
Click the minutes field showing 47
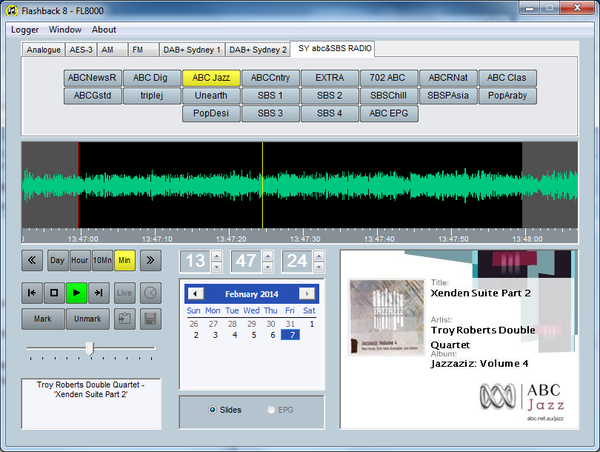(x=246, y=261)
